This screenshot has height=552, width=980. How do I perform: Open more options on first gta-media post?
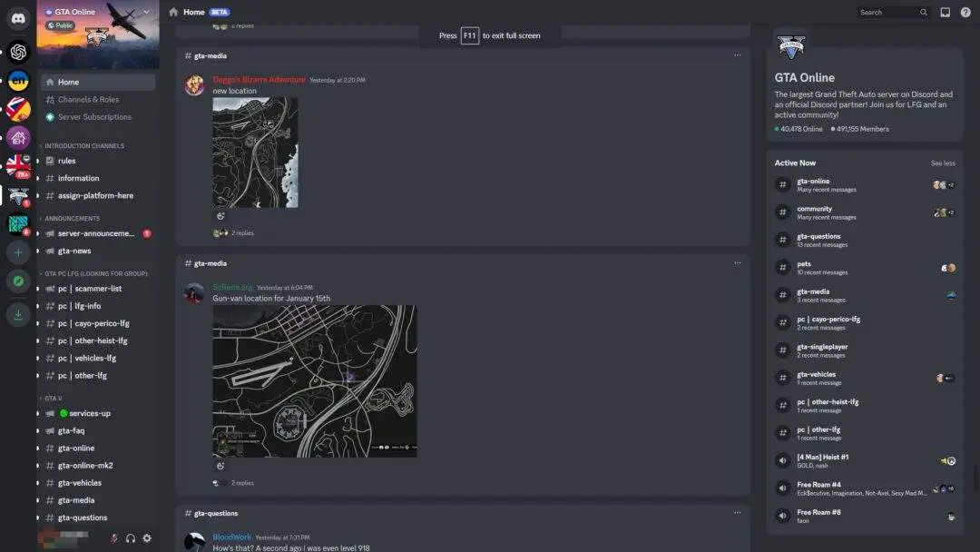coord(738,55)
